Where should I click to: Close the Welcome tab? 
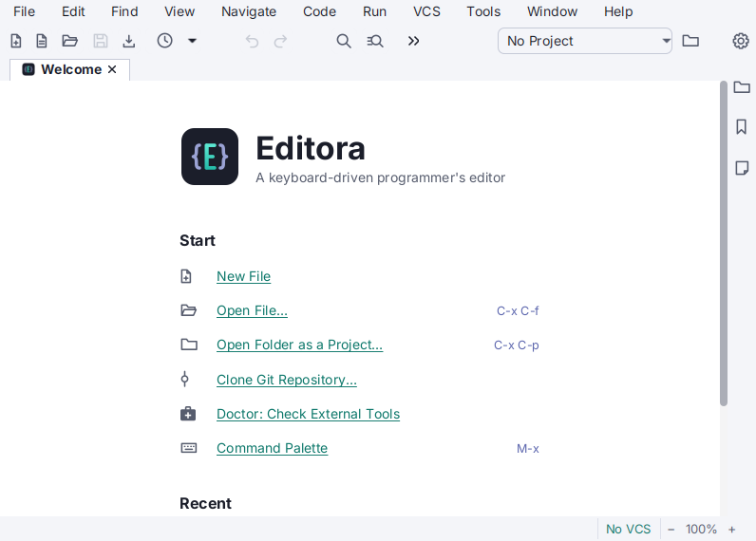[x=112, y=69]
